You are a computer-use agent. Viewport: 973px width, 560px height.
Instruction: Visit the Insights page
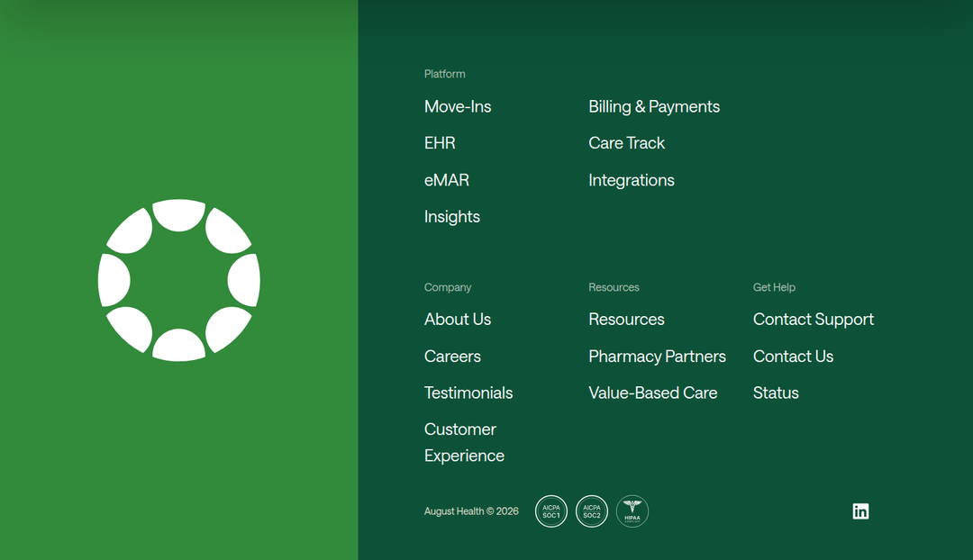(x=451, y=217)
